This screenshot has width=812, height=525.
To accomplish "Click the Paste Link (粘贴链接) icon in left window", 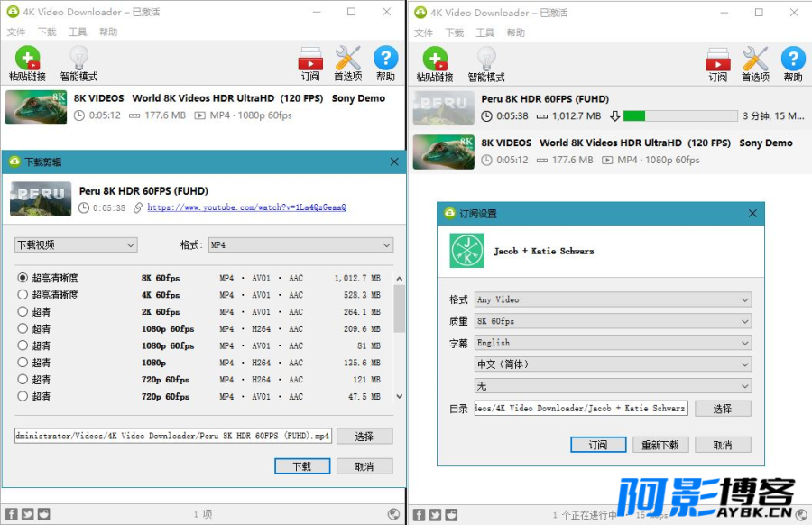I will (27, 60).
